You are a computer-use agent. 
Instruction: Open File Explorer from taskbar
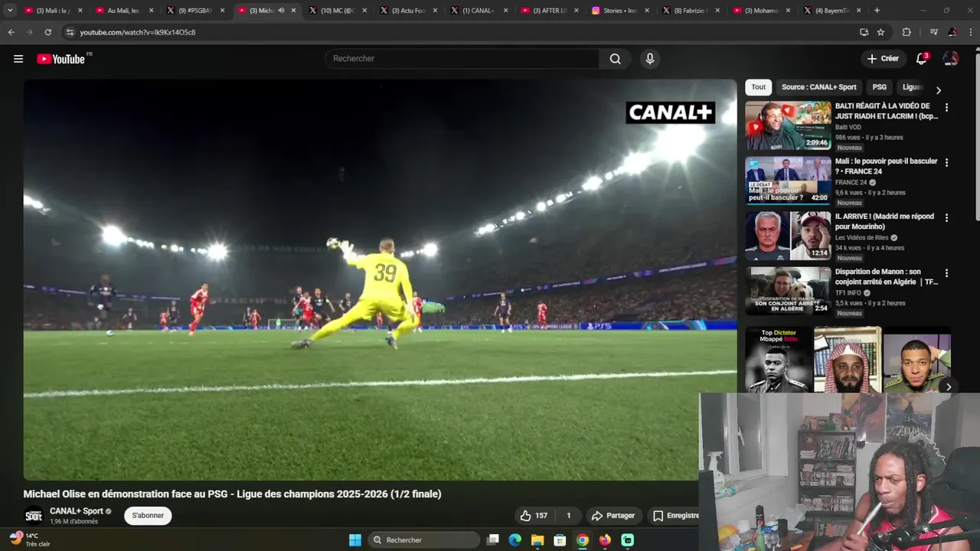click(x=537, y=540)
